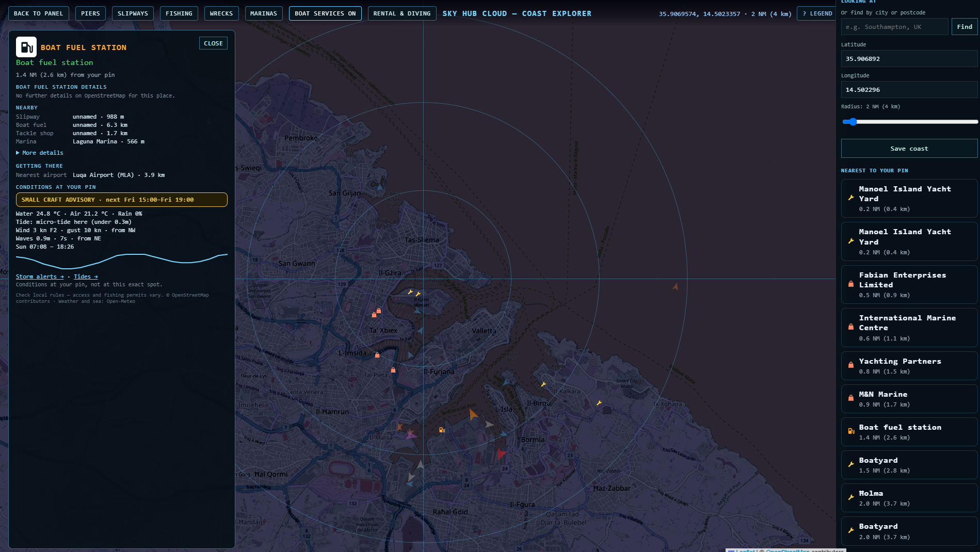980x552 pixels.
Task: Open the wrench marker near Il-Kalkara
Action: (x=543, y=384)
